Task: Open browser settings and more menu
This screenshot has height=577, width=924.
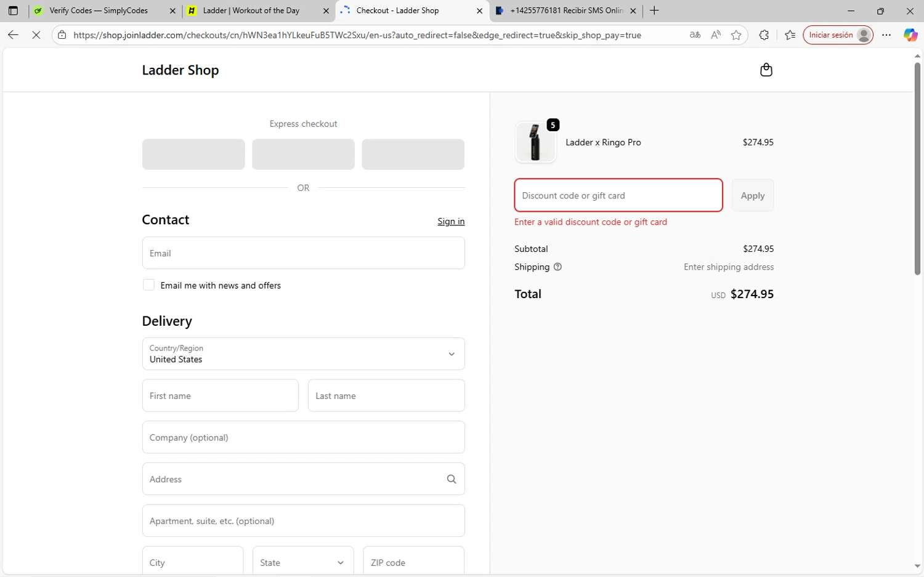Action: click(886, 35)
